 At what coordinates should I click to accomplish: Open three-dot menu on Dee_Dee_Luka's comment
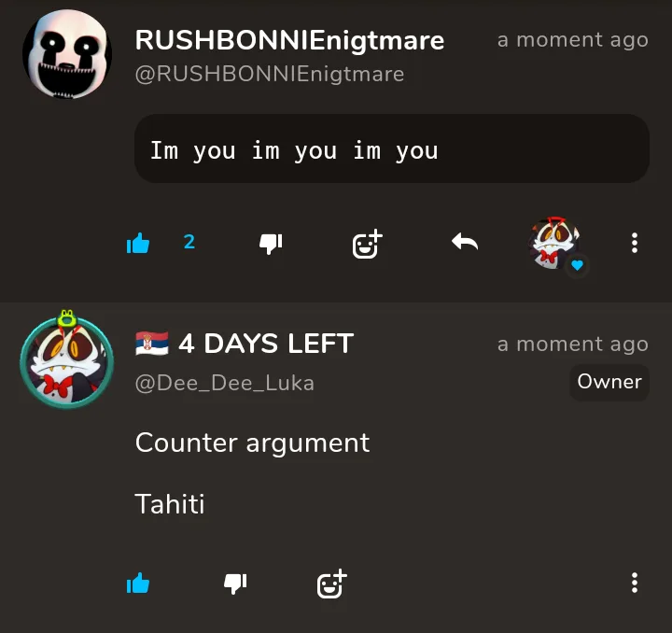pyautogui.click(x=635, y=583)
